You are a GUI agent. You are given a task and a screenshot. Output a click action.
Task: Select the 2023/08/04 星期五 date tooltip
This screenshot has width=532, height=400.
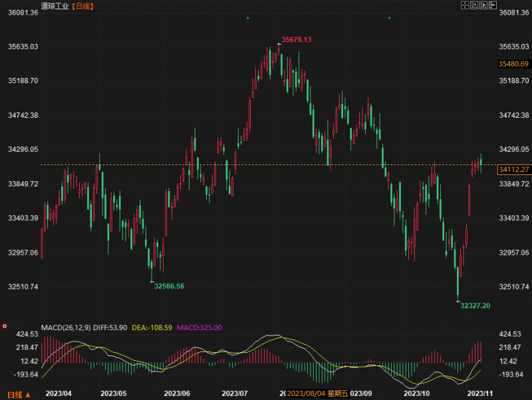tap(317, 393)
